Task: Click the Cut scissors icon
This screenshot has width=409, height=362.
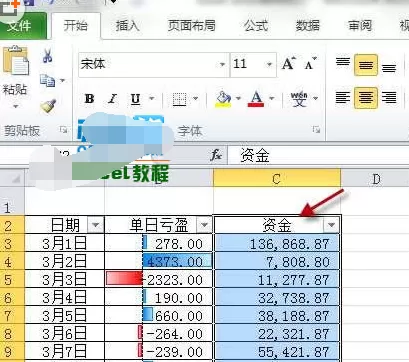Action: click(x=47, y=55)
